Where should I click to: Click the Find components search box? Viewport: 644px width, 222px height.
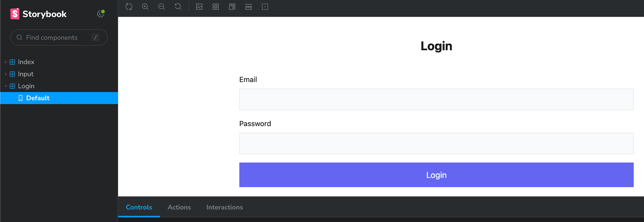(59, 38)
